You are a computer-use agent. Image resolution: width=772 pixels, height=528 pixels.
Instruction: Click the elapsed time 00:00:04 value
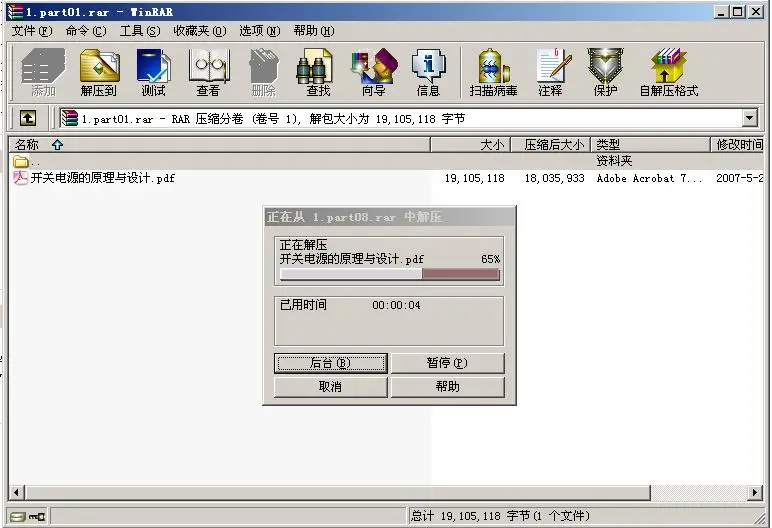coord(396,305)
